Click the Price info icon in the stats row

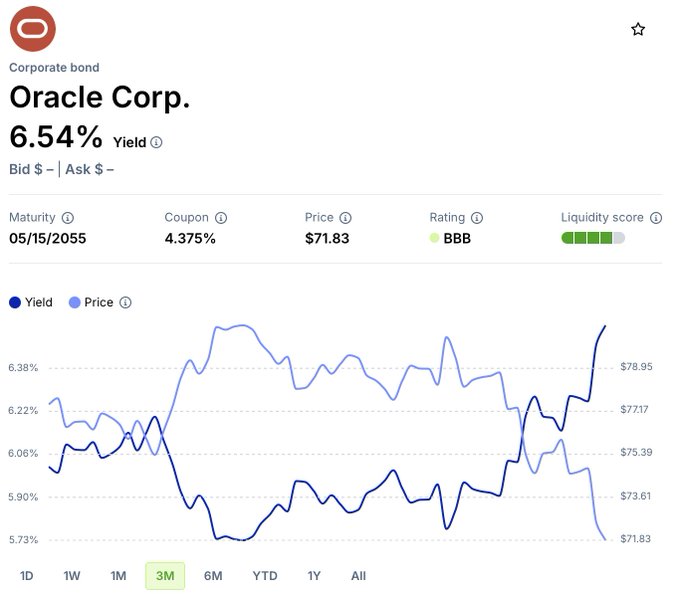click(x=345, y=217)
